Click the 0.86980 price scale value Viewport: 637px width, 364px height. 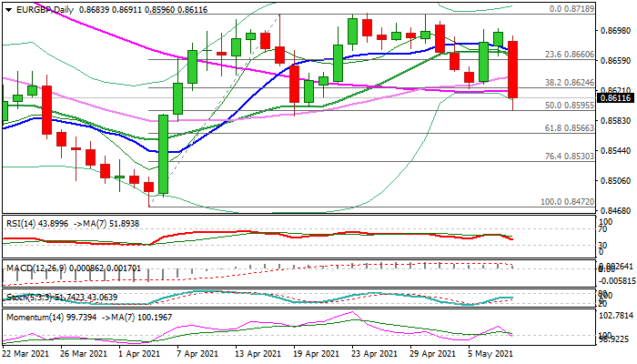(614, 31)
